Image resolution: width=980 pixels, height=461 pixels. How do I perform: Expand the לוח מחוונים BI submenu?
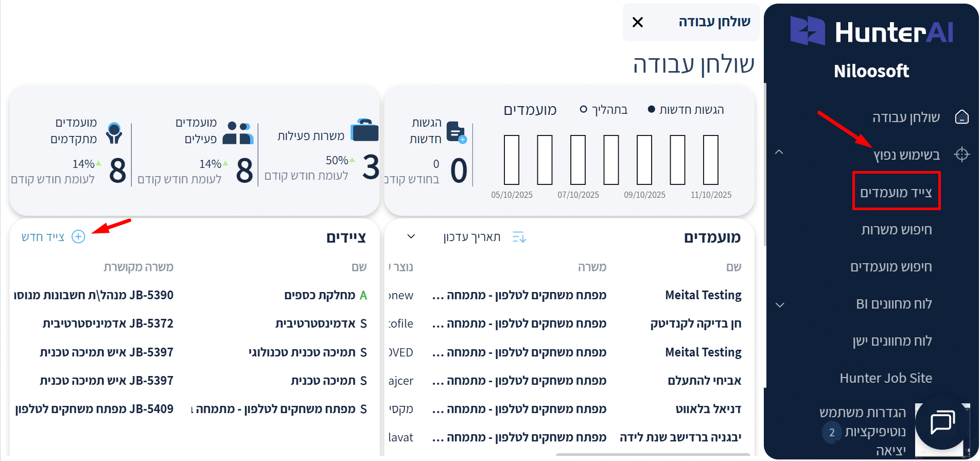pyautogui.click(x=780, y=304)
